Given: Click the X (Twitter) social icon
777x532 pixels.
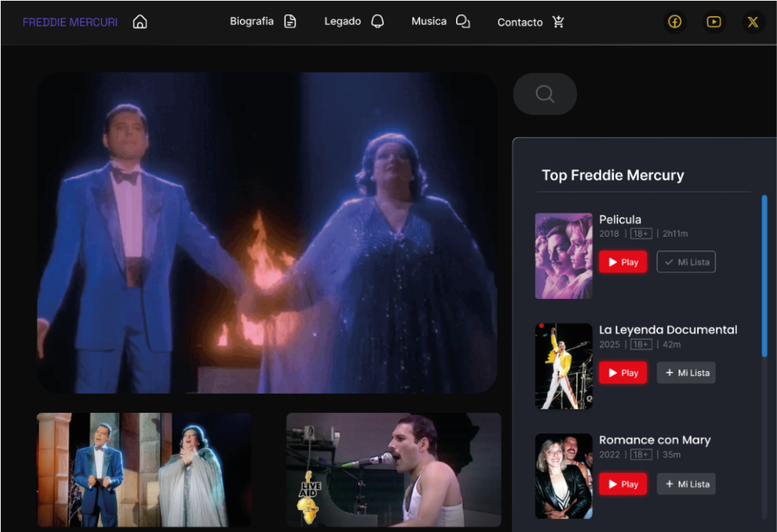Looking at the screenshot, I should coord(753,22).
